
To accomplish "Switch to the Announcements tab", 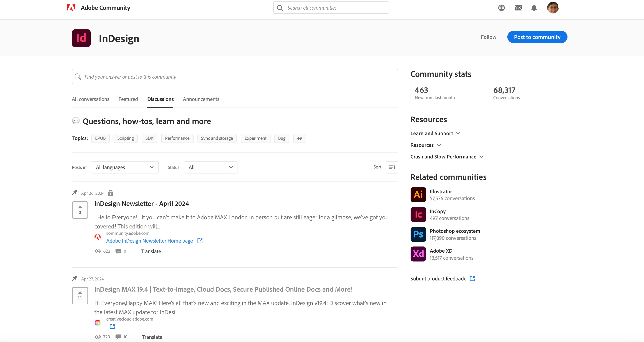I will tap(201, 99).
